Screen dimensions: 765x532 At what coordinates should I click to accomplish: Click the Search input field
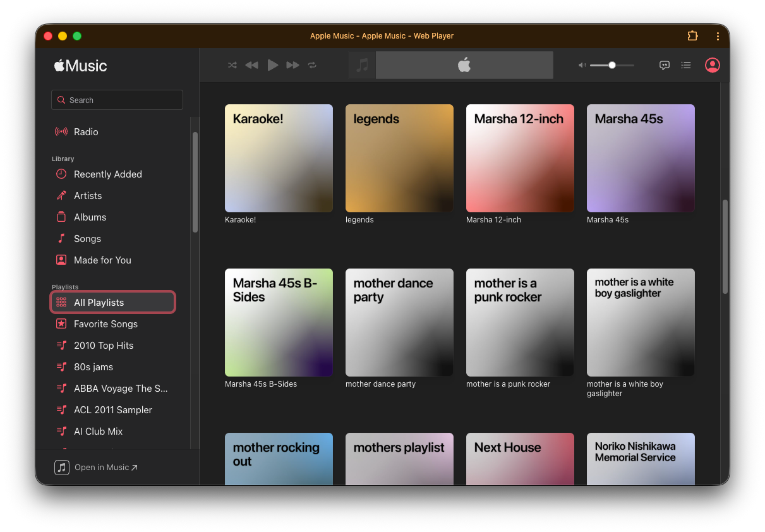(x=117, y=100)
